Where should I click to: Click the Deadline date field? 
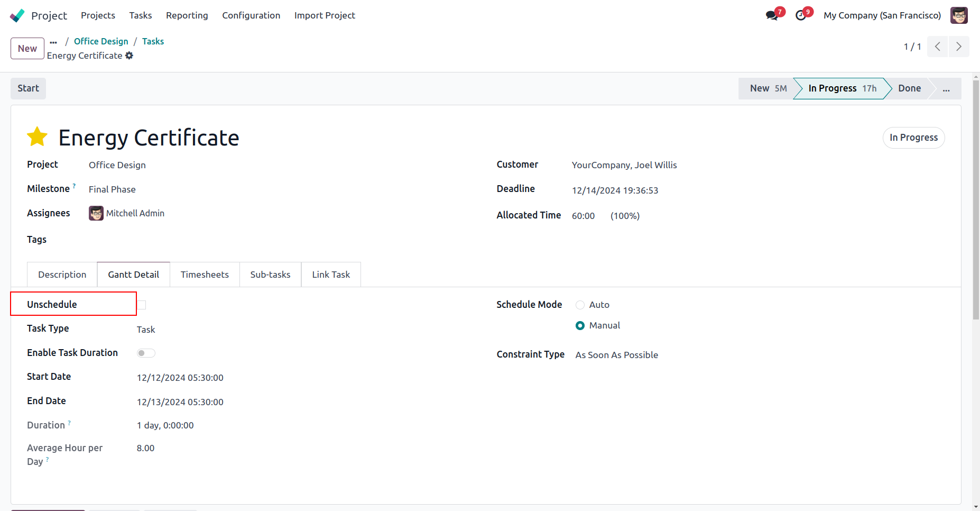(615, 190)
